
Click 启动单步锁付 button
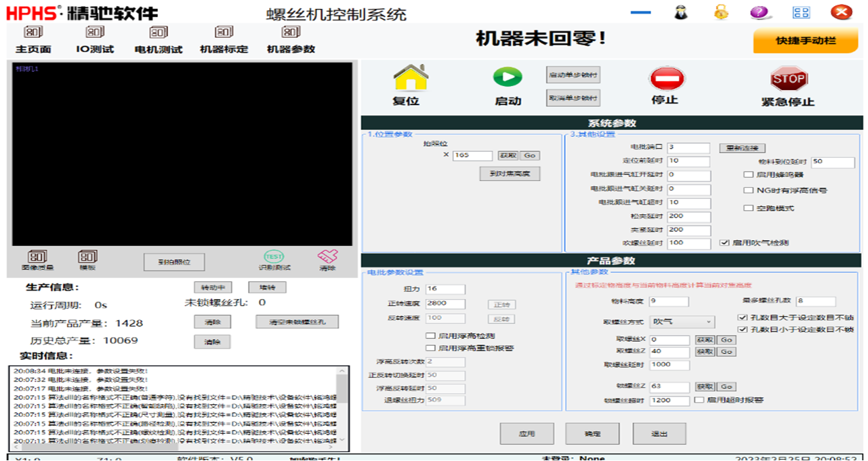pos(574,75)
